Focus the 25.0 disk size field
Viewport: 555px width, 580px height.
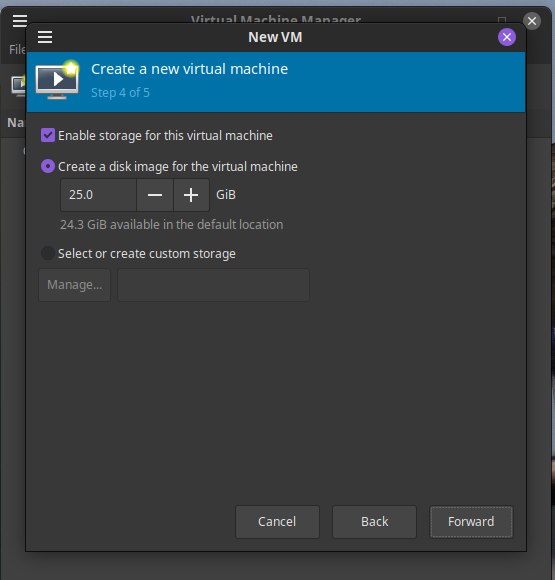click(99, 195)
